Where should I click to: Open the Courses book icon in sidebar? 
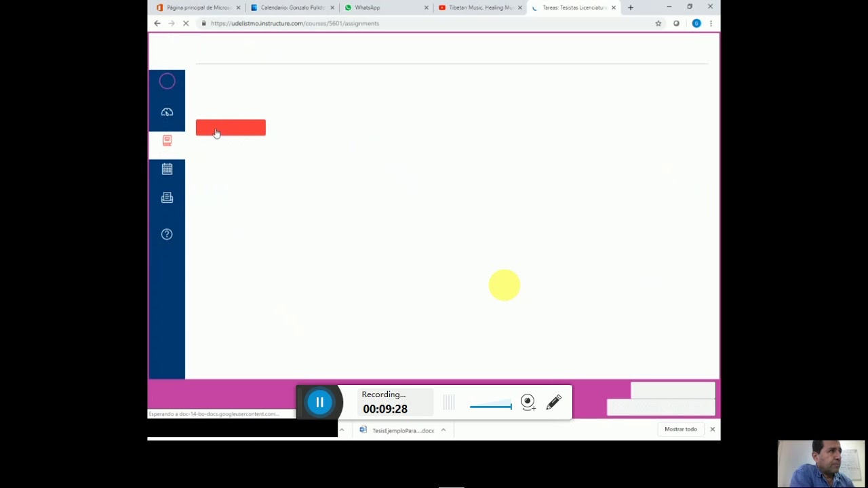[167, 140]
